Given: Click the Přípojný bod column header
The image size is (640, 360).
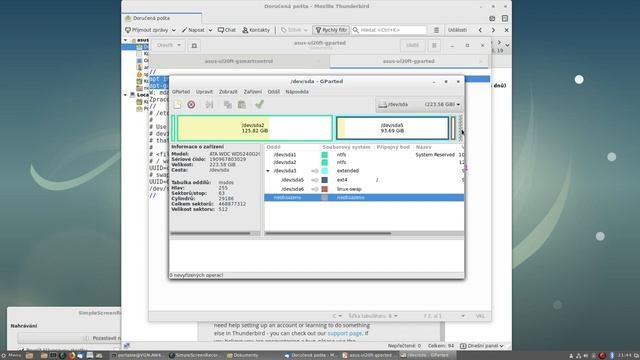Looking at the screenshot, I should (393, 147).
